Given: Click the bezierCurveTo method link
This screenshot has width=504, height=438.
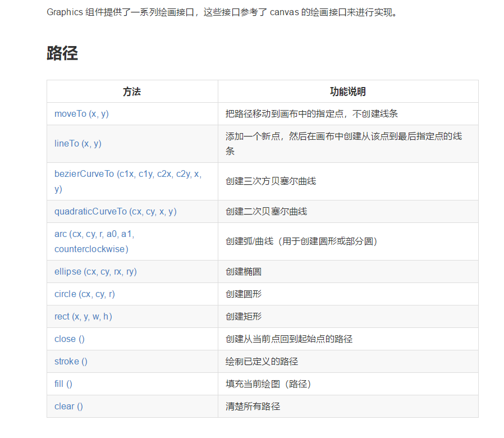Looking at the screenshot, I should [128, 181].
